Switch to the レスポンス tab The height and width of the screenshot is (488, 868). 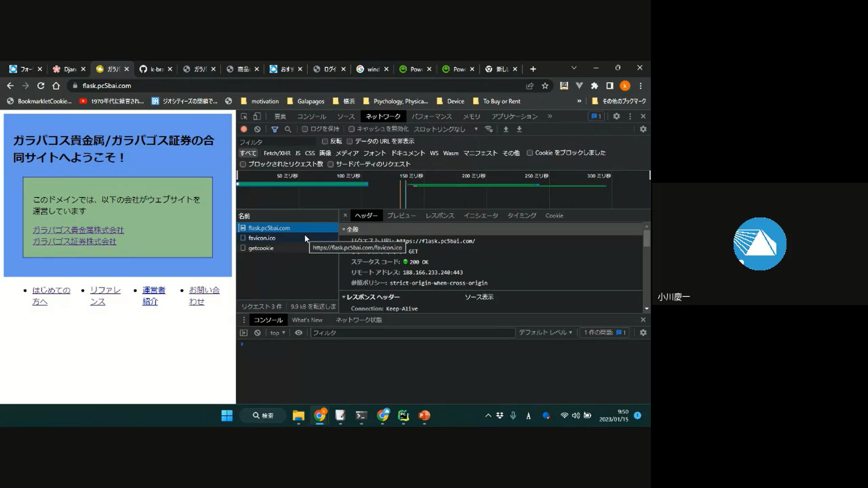[x=439, y=216]
